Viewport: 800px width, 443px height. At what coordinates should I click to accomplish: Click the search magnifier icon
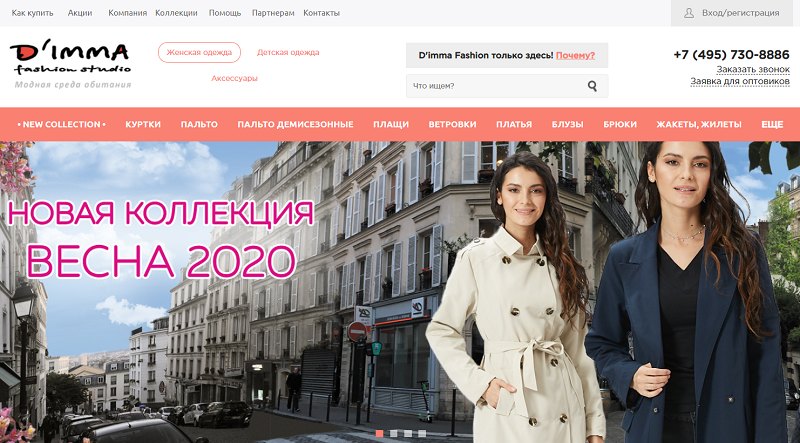[x=592, y=86]
